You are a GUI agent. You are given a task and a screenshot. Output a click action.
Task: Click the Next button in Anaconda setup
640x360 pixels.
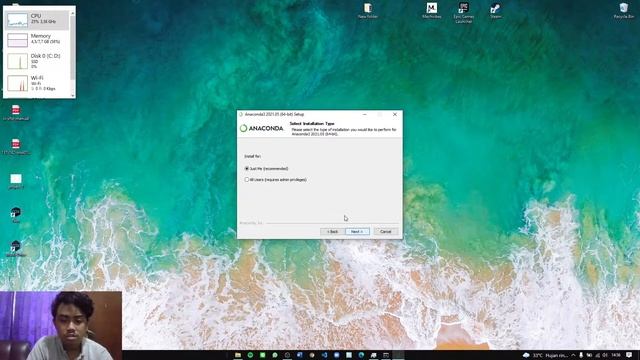click(x=357, y=231)
